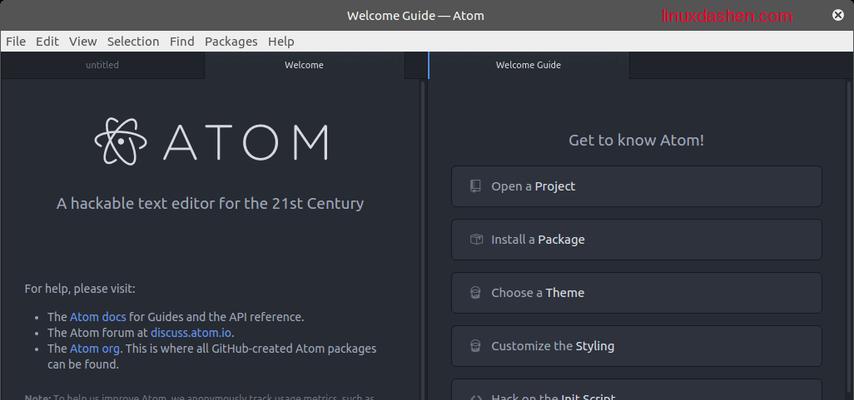Screen dimensions: 854x400
Task: Switch to the Welcome tab
Action: [304, 65]
